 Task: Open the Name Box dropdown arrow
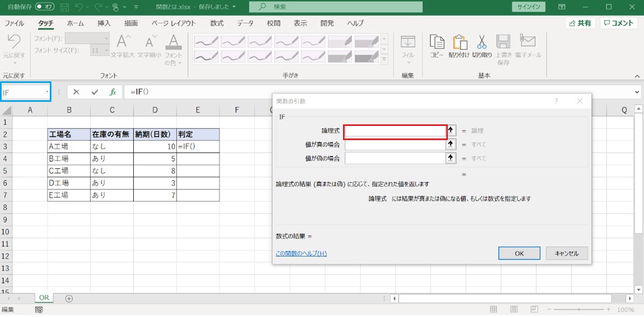(47, 92)
